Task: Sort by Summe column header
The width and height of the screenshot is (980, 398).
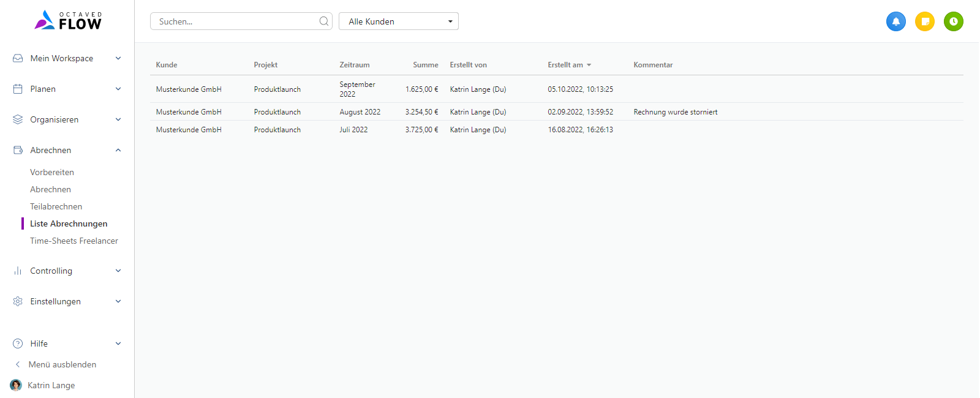Action: pos(426,65)
